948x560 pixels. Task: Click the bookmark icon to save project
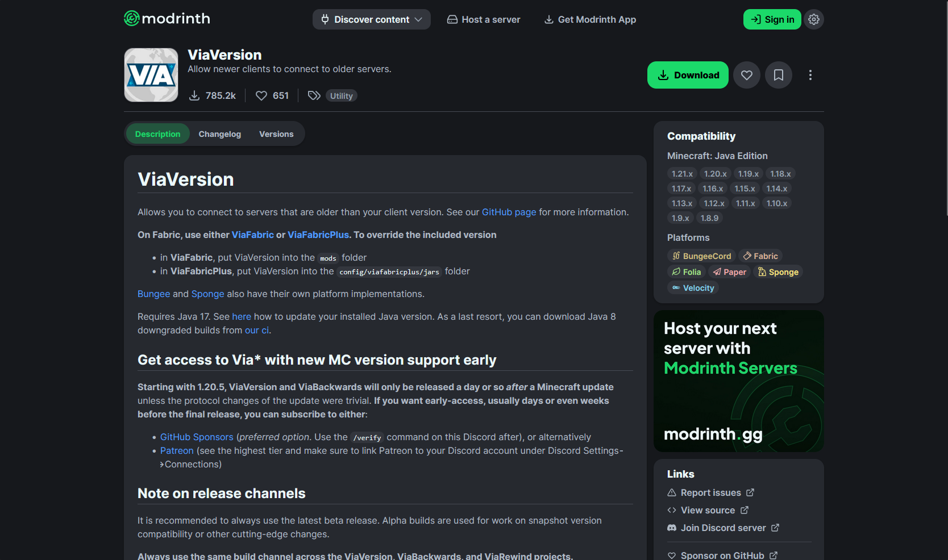[x=779, y=75]
